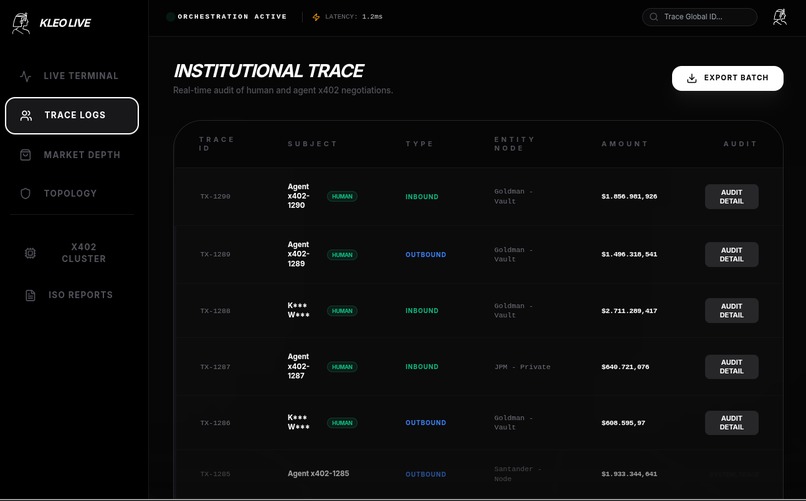Go to Market Depth
Image resolution: width=806 pixels, height=501 pixels.
coord(72,155)
